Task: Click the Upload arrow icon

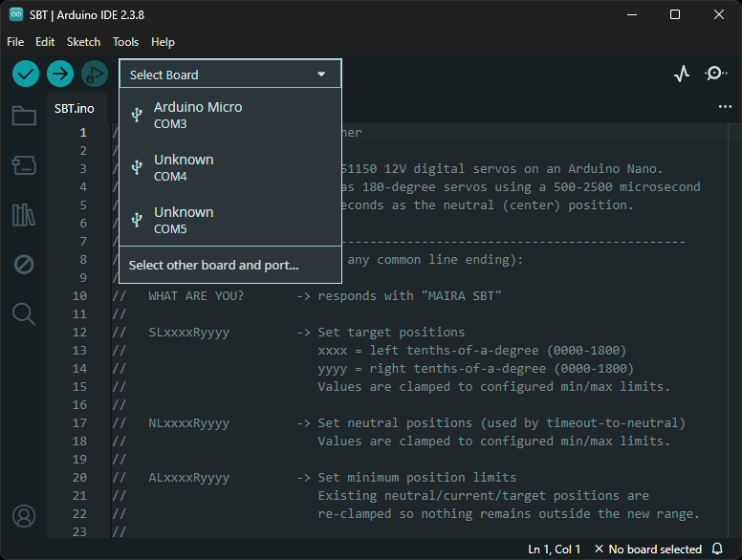Action: [x=60, y=74]
